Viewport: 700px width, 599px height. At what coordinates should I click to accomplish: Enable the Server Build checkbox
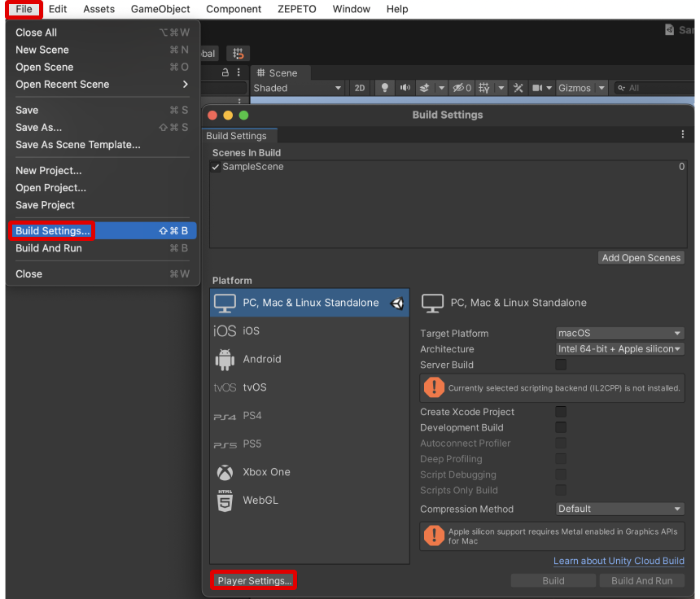[x=561, y=365]
